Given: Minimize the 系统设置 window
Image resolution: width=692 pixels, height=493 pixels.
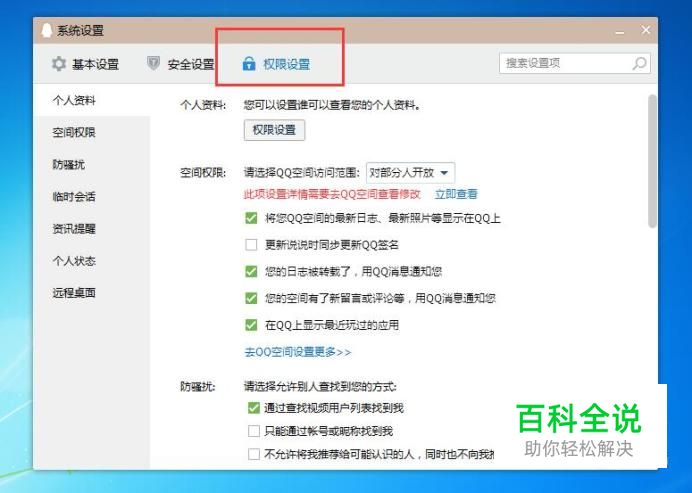Looking at the screenshot, I should 620,31.
